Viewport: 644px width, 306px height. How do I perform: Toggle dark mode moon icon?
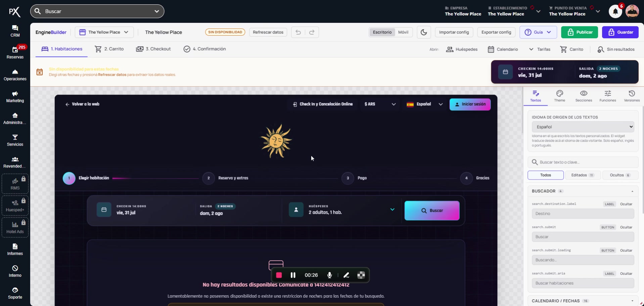coord(424,32)
